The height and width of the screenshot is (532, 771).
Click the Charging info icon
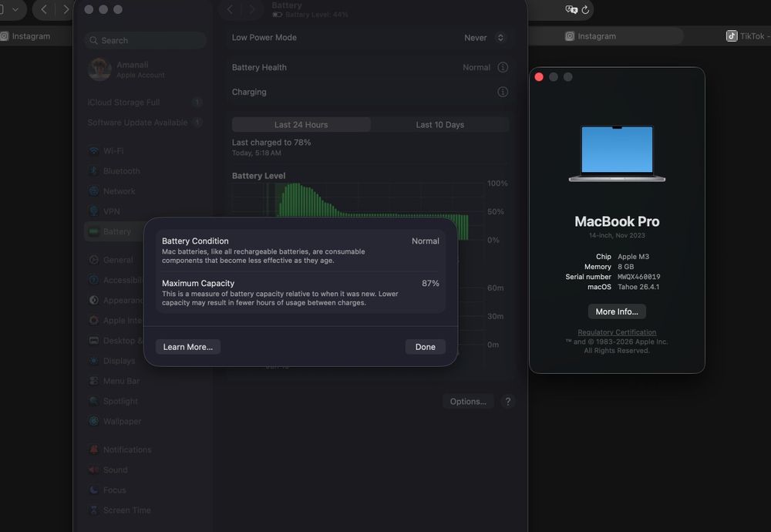pyautogui.click(x=503, y=92)
